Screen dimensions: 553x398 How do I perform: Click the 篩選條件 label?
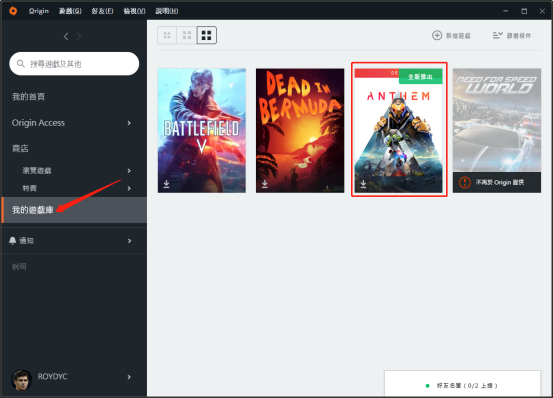click(519, 36)
